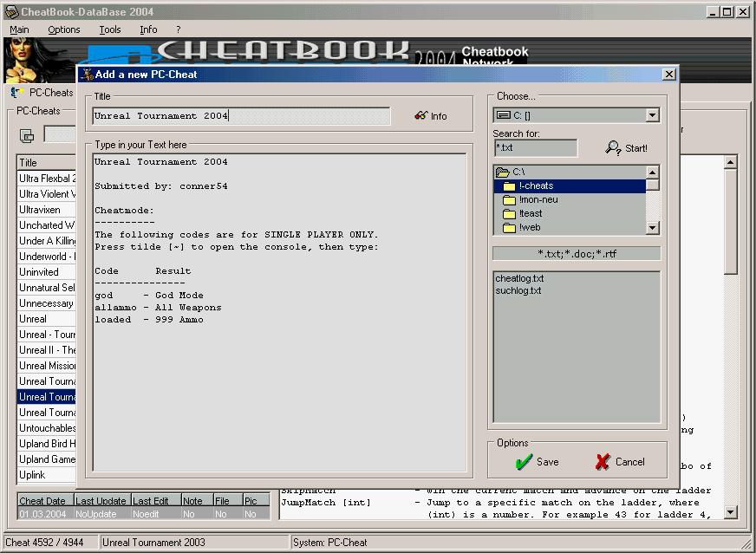Open the Options menu
756x553 pixels.
[x=64, y=29]
